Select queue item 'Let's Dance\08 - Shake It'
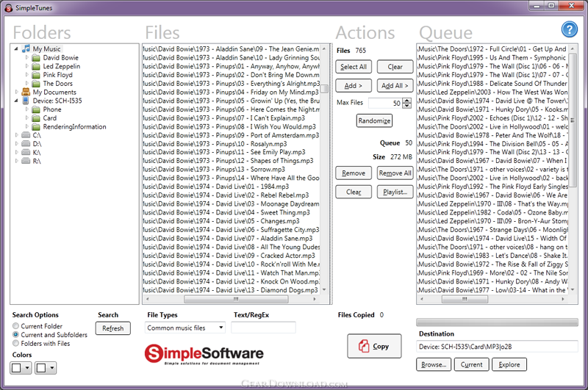 pos(492,256)
